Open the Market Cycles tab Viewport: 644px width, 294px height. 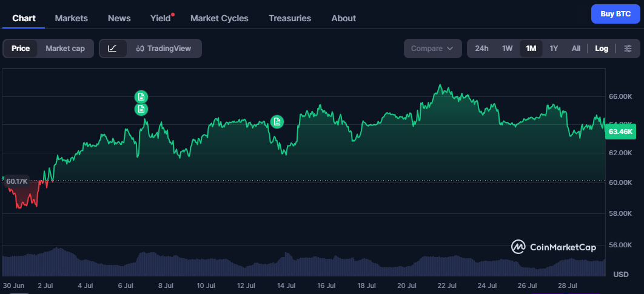[x=220, y=18]
